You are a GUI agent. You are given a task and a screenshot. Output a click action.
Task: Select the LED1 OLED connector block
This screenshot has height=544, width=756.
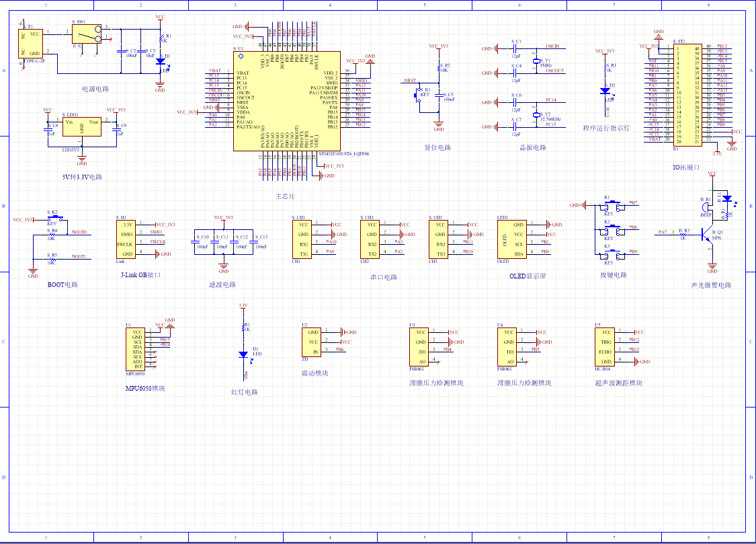pyautogui.click(x=512, y=239)
